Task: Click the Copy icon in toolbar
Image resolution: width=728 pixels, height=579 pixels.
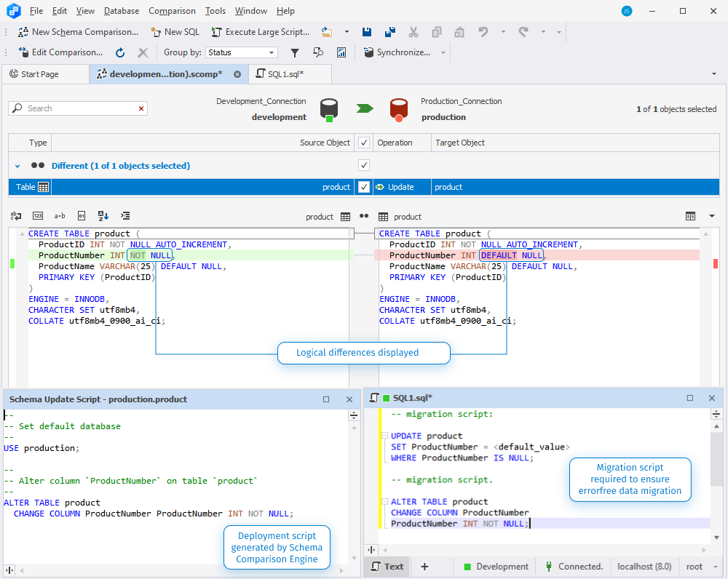Action: [436, 32]
